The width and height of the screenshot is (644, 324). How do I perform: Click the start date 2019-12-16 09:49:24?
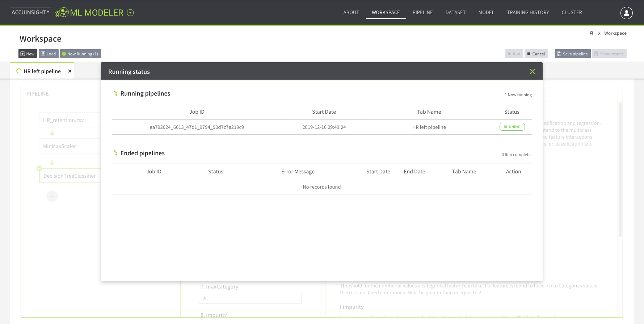324,127
